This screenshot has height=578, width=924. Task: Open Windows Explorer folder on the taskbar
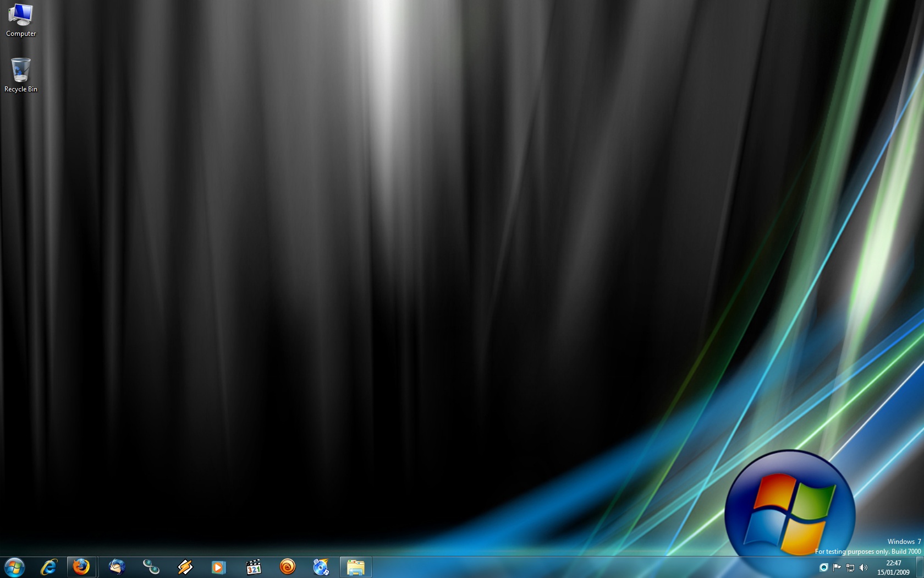356,567
